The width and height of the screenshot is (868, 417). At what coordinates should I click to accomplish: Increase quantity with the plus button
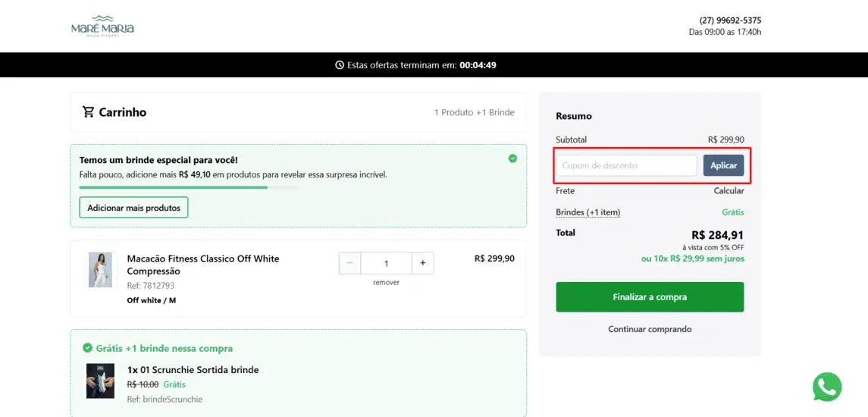coord(422,263)
